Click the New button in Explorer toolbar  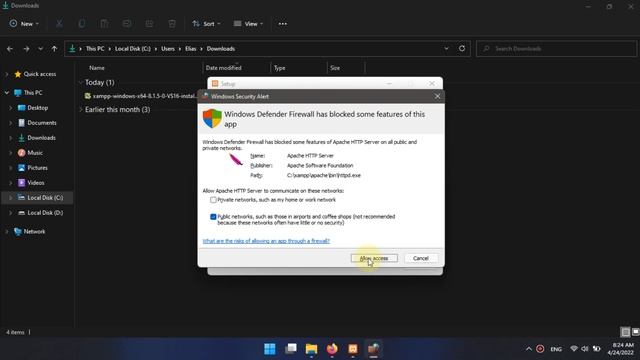pyautogui.click(x=24, y=24)
